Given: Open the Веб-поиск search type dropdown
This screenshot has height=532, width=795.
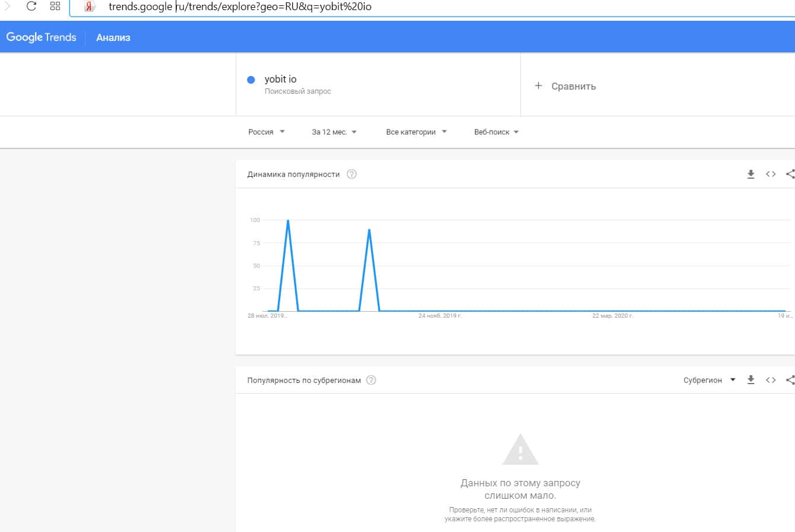Looking at the screenshot, I should tap(496, 132).
